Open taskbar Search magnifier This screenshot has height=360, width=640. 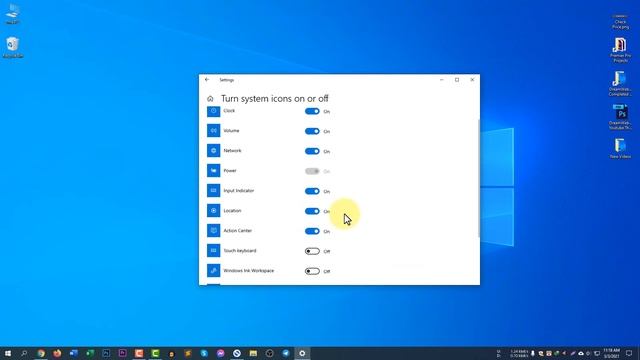click(x=24, y=353)
